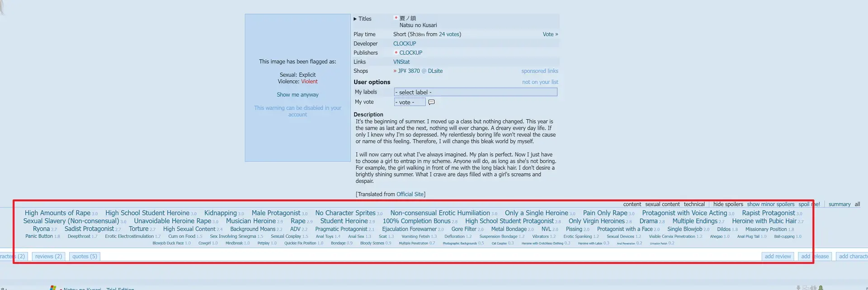Select the 'hide spoilers' option
This screenshot has height=290, width=868.
click(x=728, y=204)
